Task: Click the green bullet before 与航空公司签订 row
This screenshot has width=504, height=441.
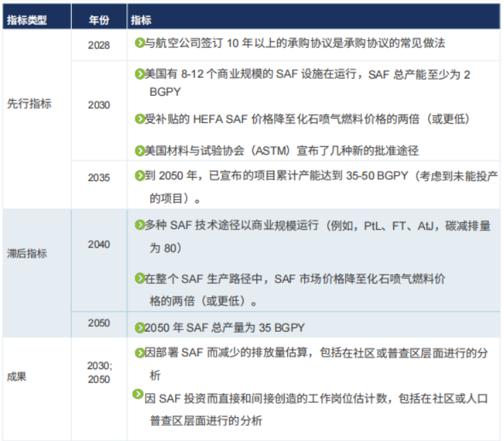Action: (140, 43)
